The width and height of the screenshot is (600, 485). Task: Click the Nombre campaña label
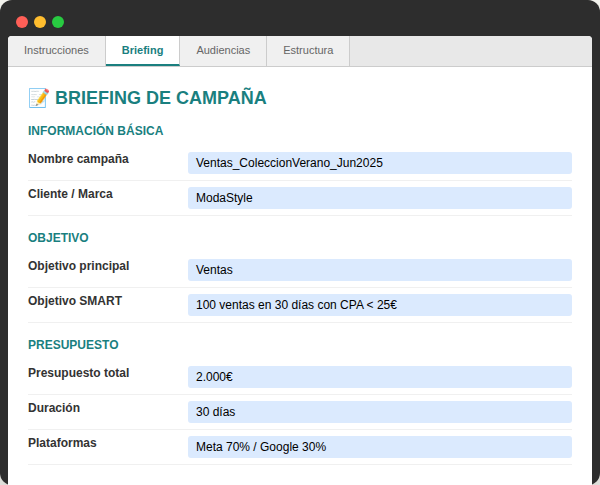point(78,159)
